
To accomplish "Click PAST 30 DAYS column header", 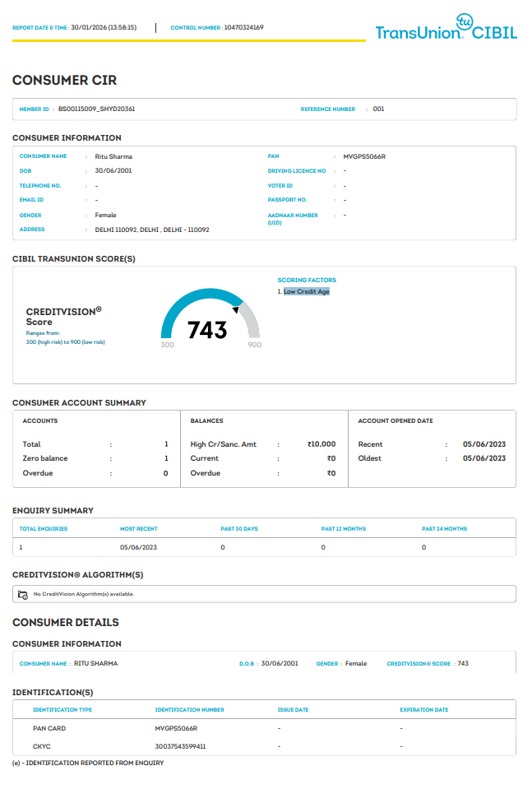I will point(239,529).
